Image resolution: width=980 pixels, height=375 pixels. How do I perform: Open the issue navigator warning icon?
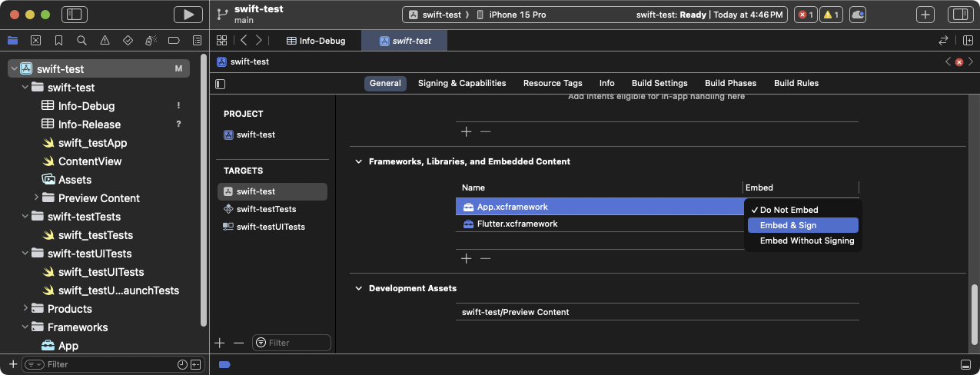coord(105,40)
